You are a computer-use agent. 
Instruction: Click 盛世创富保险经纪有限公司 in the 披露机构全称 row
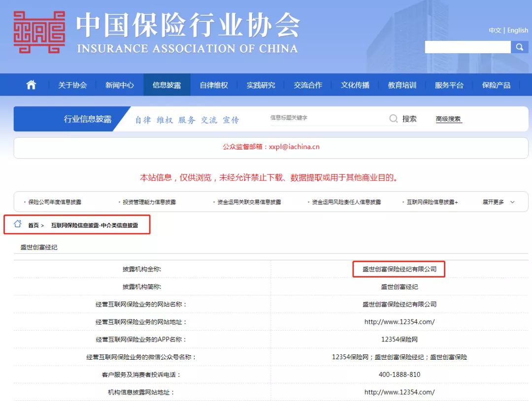coord(399,269)
